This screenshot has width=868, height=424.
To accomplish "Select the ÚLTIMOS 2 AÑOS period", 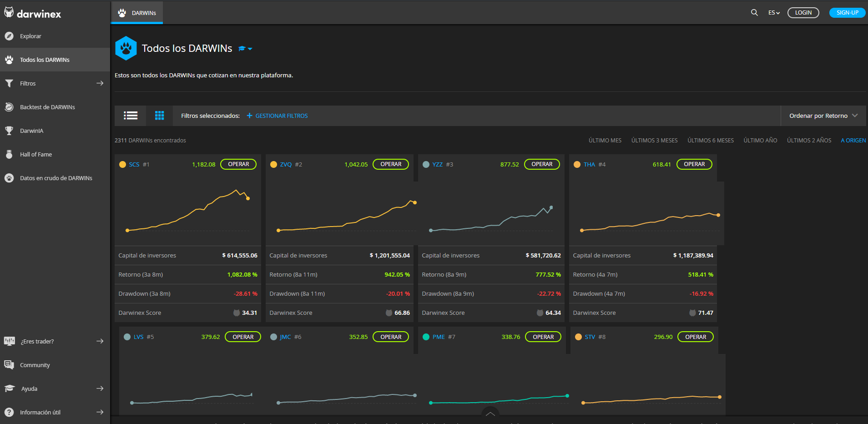I will click(809, 140).
